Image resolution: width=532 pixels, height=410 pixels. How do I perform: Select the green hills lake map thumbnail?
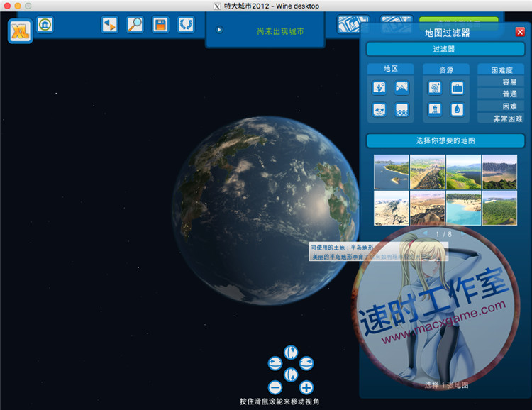[463, 172]
